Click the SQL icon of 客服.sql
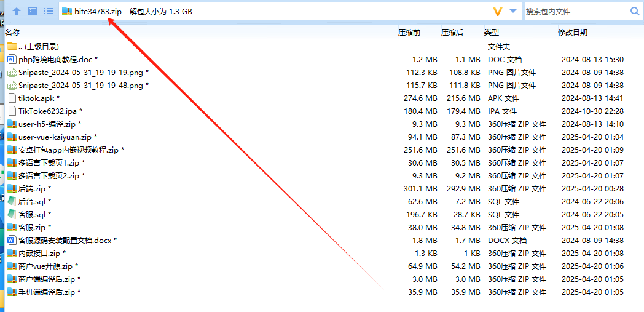This screenshot has height=312, width=644. coord(12,214)
